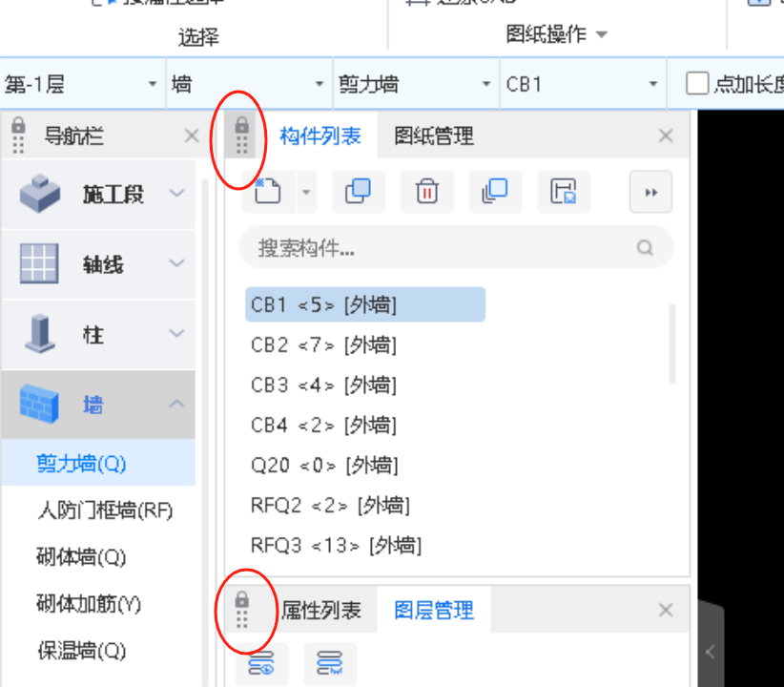Select component Q20 <0> [外墙]
784x687 pixels.
pyautogui.click(x=324, y=466)
